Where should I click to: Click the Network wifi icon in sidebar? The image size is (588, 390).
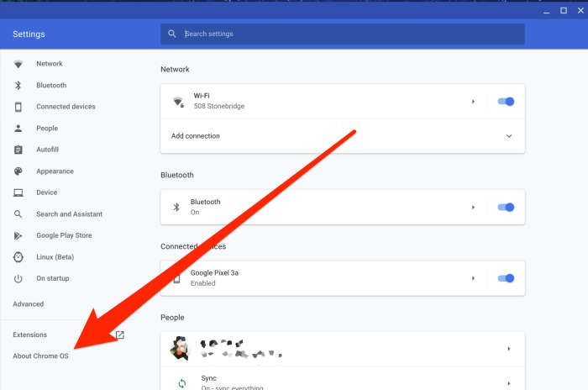tap(18, 64)
